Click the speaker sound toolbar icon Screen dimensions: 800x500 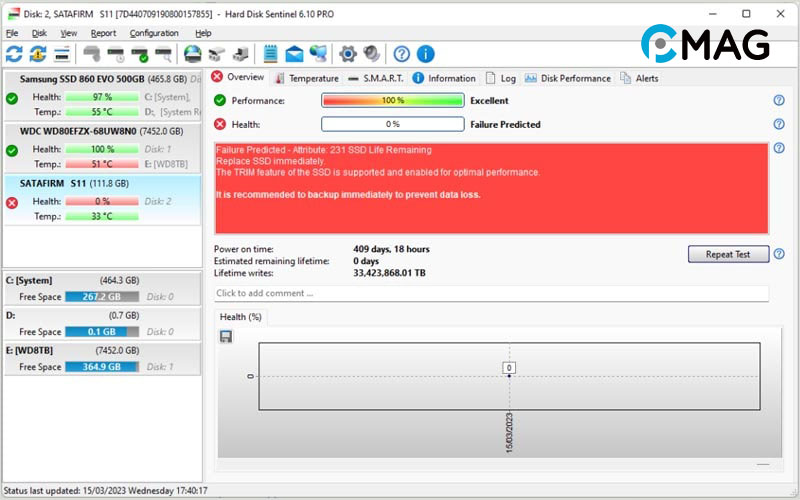(x=371, y=54)
